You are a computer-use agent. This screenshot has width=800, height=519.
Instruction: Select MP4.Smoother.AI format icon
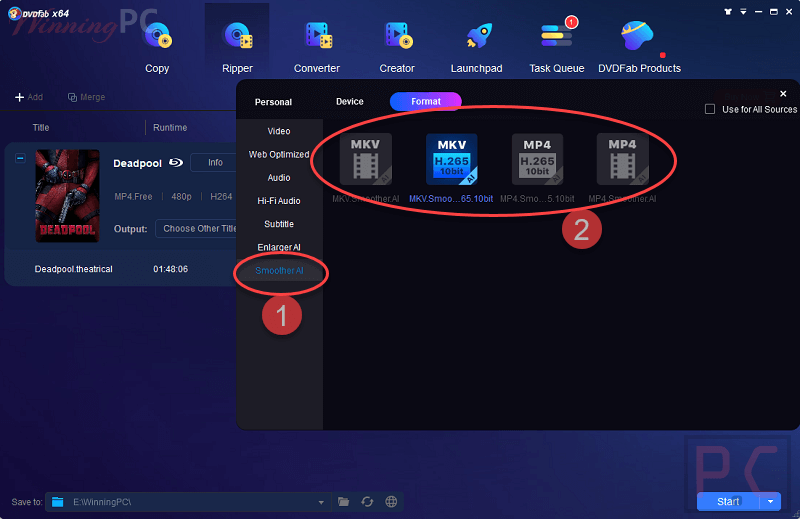pos(622,159)
